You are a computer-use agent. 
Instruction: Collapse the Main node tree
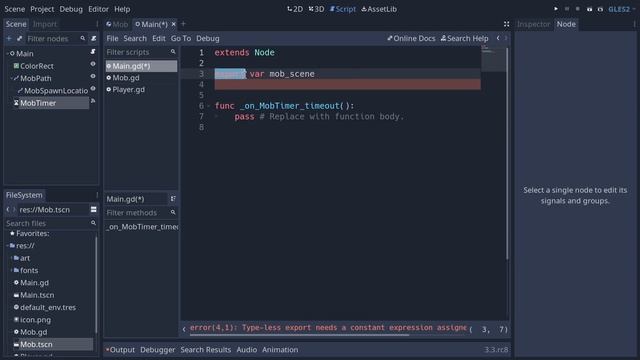[7, 53]
